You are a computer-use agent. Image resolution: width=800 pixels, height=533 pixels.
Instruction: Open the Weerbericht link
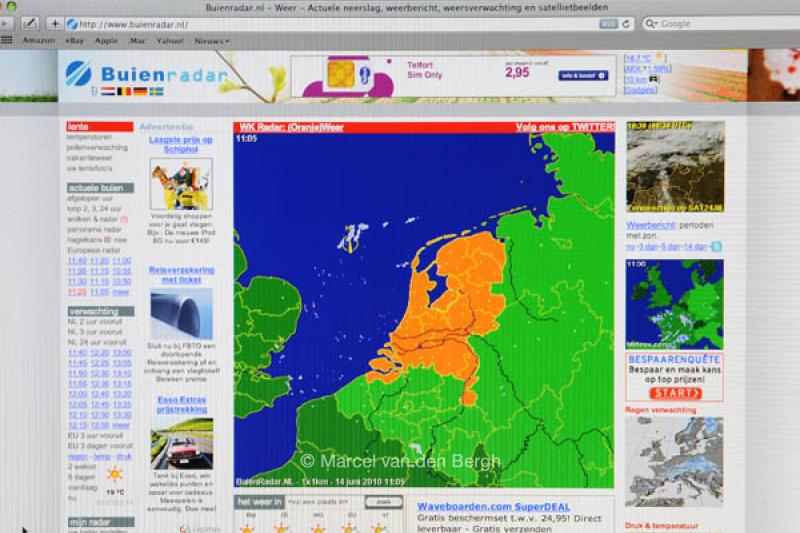651,225
